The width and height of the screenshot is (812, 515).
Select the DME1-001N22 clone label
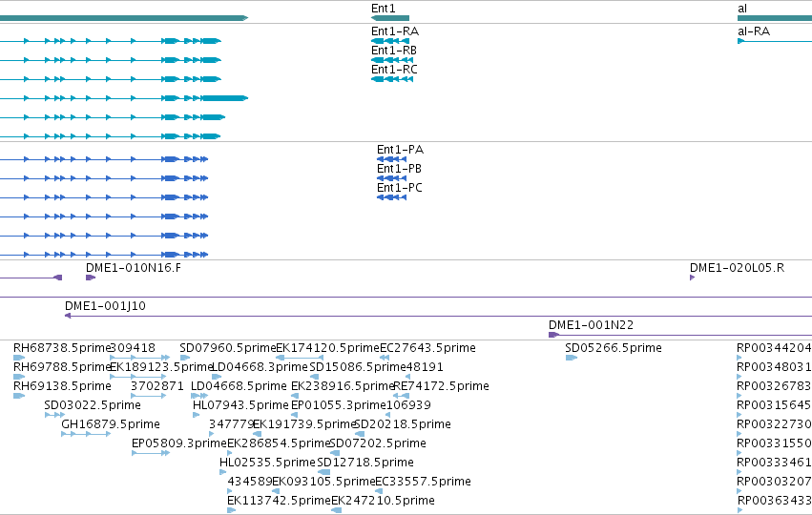coord(591,325)
